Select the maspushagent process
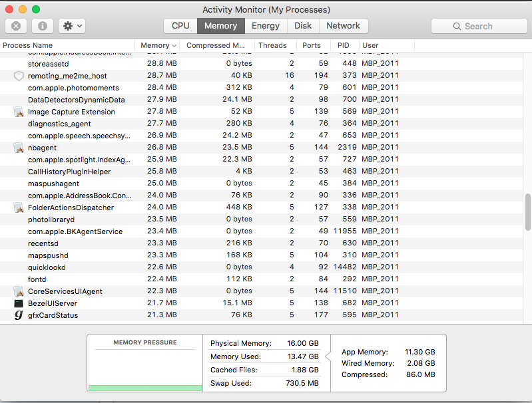 pos(261,184)
